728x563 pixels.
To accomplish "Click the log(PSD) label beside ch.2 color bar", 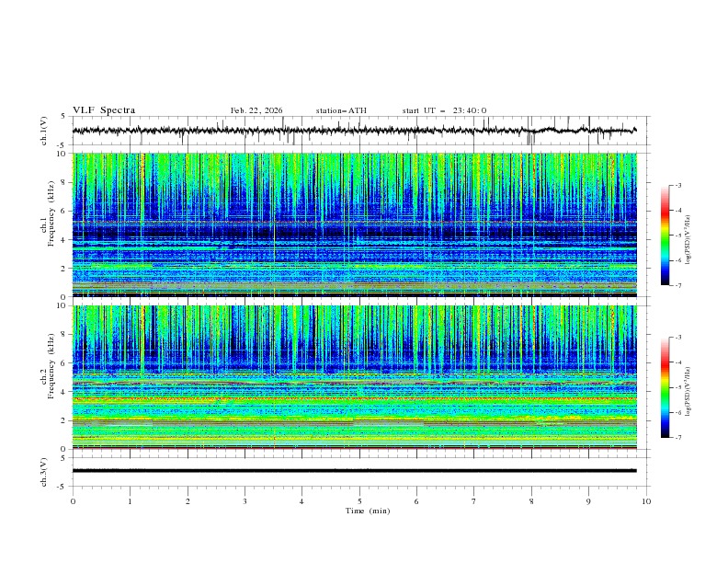I will pyautogui.click(x=688, y=391).
